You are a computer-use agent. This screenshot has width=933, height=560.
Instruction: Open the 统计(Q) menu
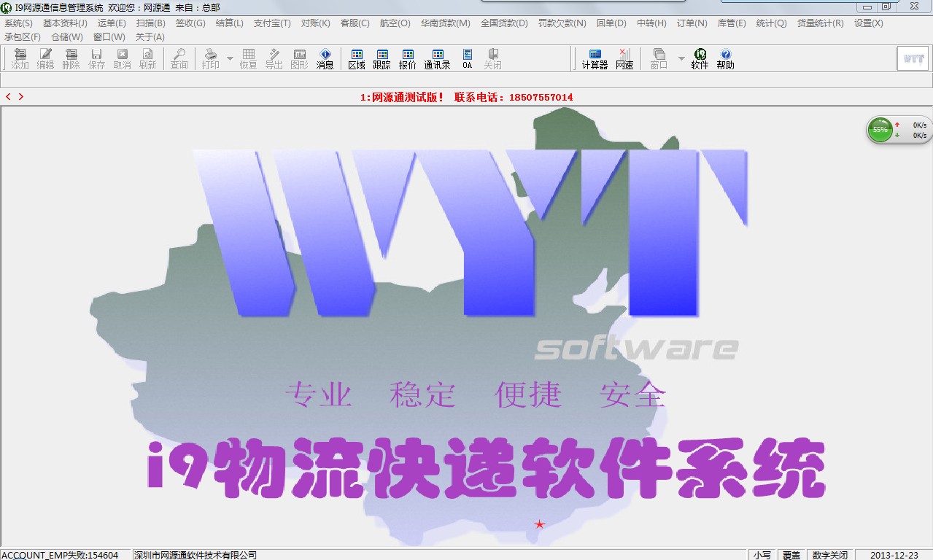tap(771, 23)
